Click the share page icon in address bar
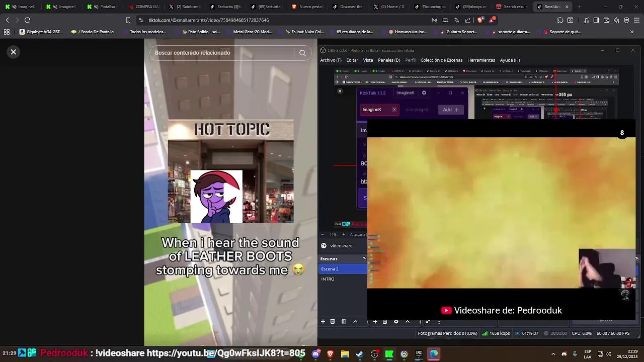Viewport: 644px width, 362px height. pos(468,20)
